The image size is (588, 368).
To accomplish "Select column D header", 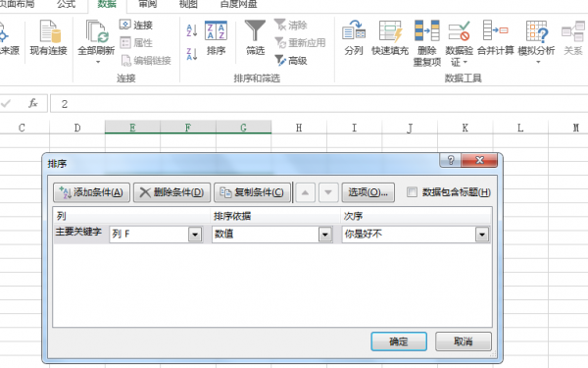I will [x=77, y=128].
